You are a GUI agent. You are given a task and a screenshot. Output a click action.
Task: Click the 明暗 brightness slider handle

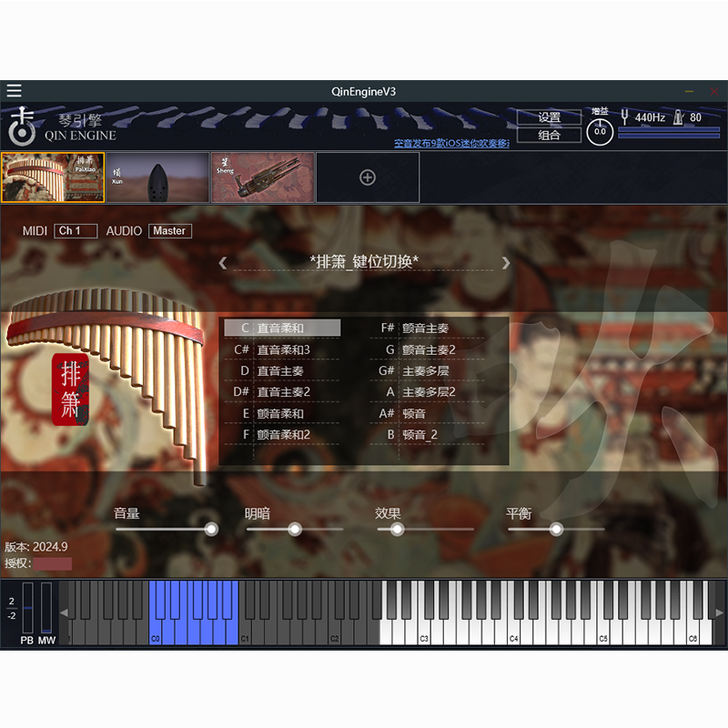click(x=295, y=530)
